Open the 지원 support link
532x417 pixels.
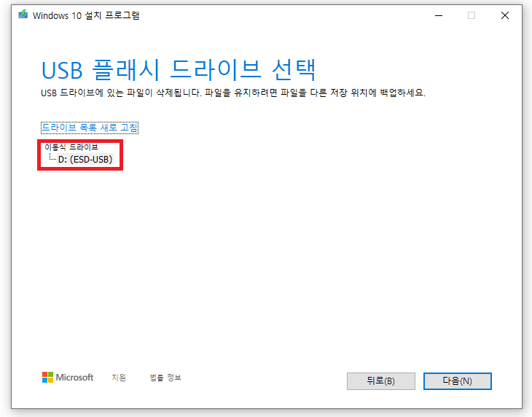(x=118, y=378)
